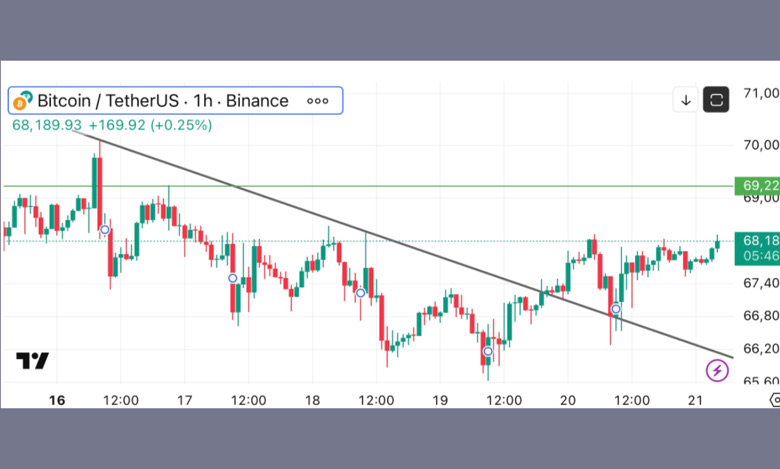This screenshot has width=780, height=469.
Task: Click the 68,189.93 last price value
Action: point(47,125)
